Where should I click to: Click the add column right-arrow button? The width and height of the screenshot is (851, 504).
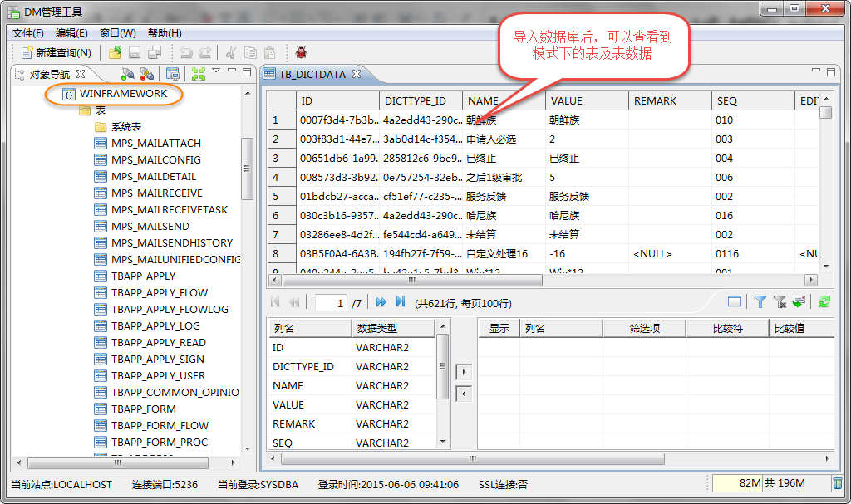464,373
